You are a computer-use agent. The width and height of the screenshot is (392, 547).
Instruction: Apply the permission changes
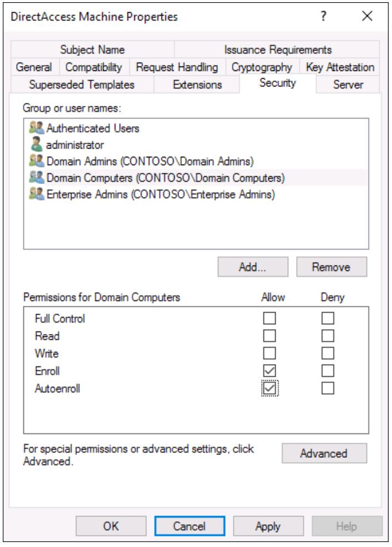tap(268, 526)
